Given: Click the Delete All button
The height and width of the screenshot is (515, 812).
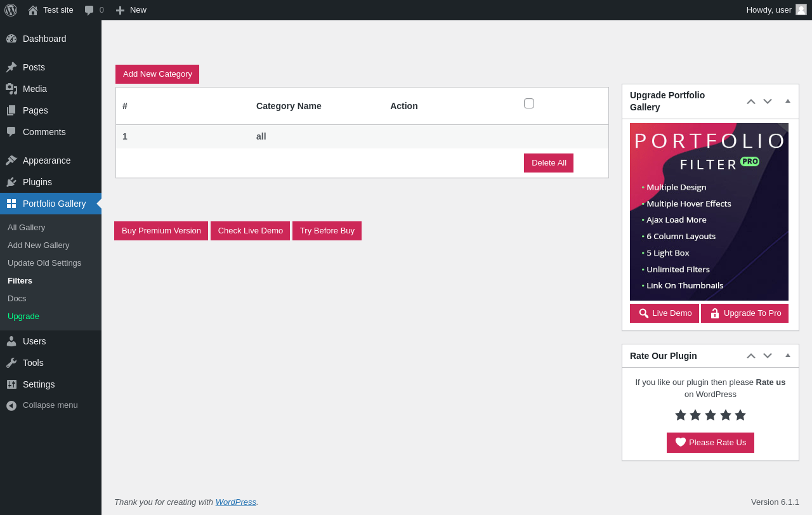Looking at the screenshot, I should click(x=549, y=163).
